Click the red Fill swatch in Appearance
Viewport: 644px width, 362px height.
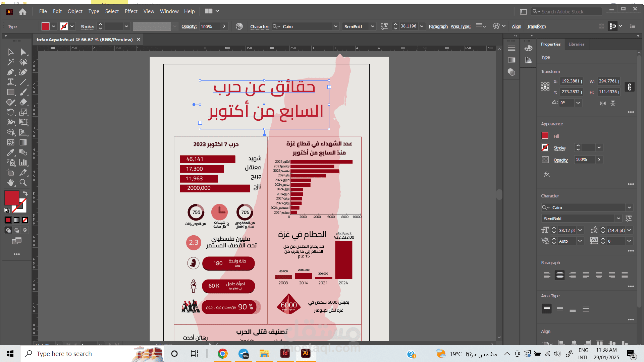coord(545,136)
